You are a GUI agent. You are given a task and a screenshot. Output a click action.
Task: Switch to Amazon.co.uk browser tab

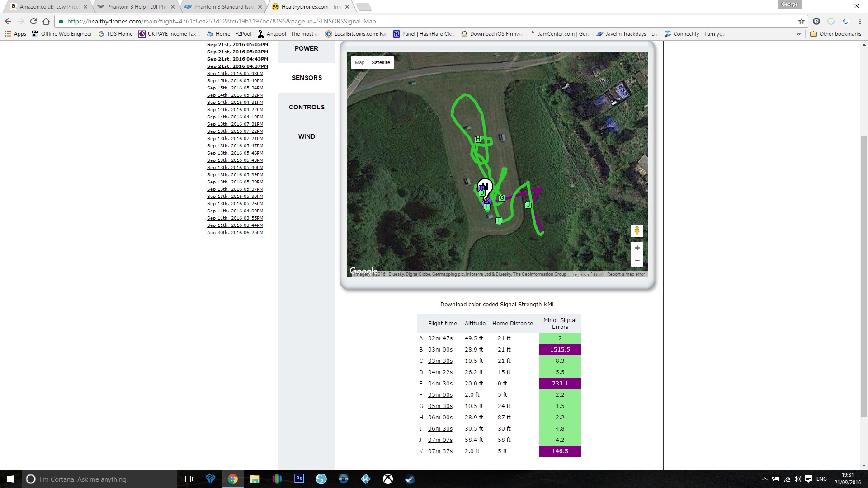[47, 7]
